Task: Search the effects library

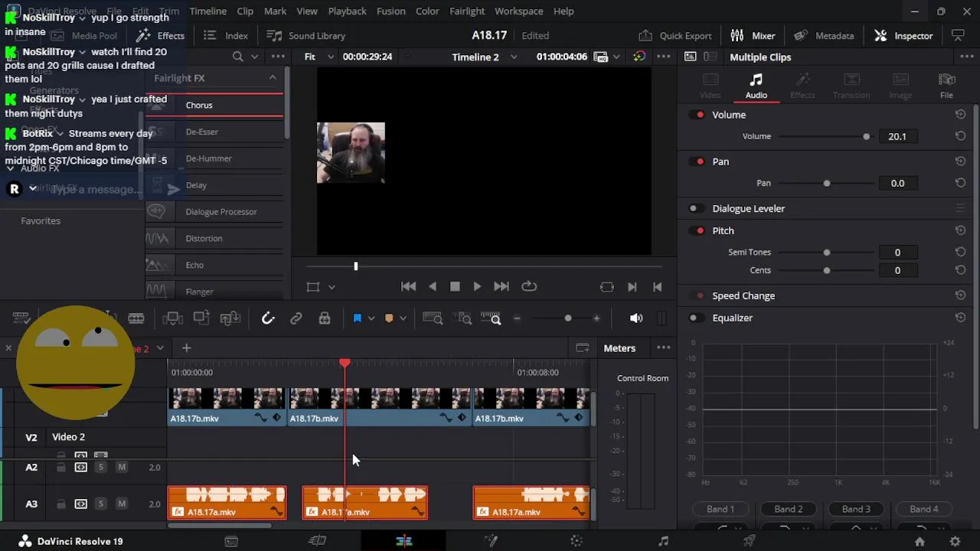Action: coord(237,57)
